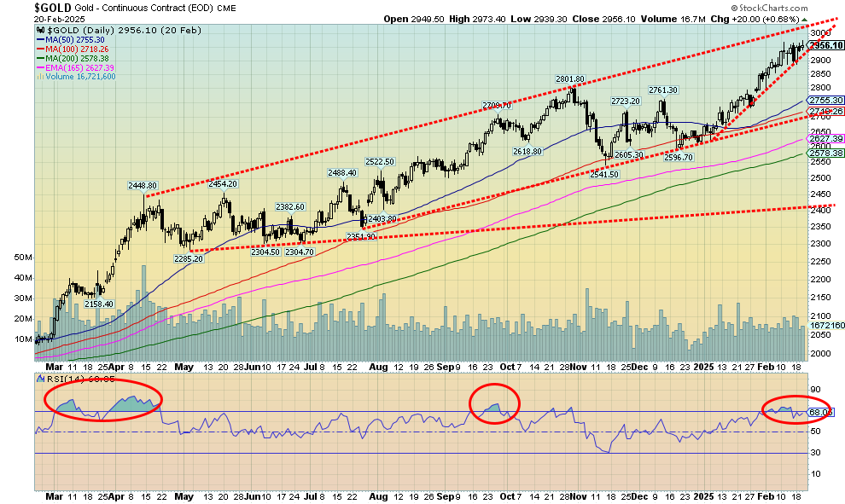The height and width of the screenshot is (504, 845).
Task: Click the 2541.50 November low label
Action: click(604, 174)
